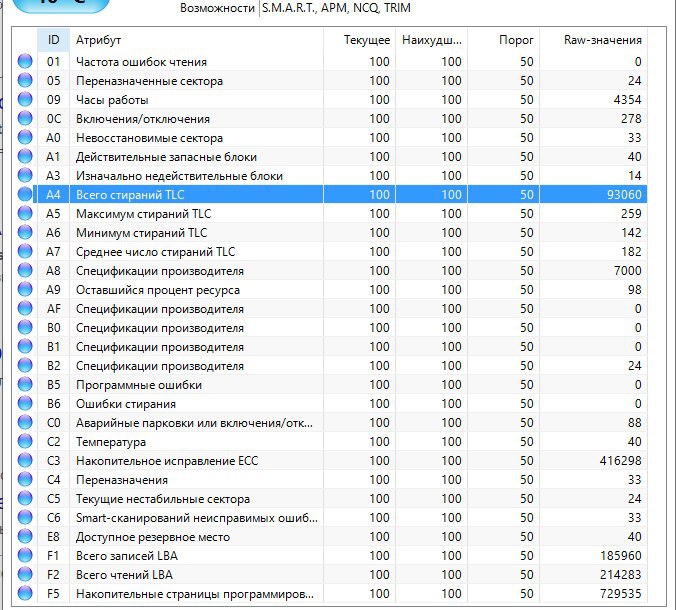The height and width of the screenshot is (610, 676).
Task: Click the status icon for attribute B2
Action: pos(25,365)
